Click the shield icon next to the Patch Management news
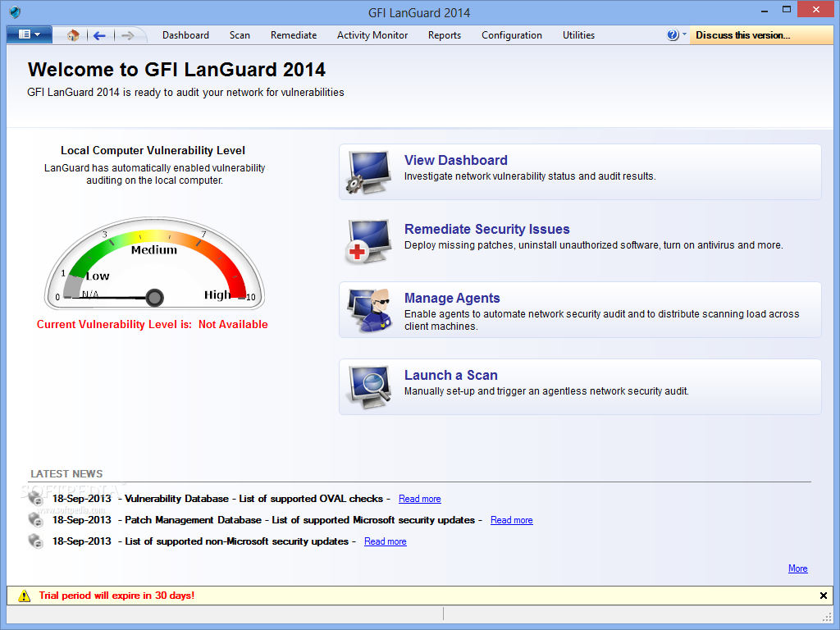This screenshot has width=840, height=630. (x=36, y=519)
